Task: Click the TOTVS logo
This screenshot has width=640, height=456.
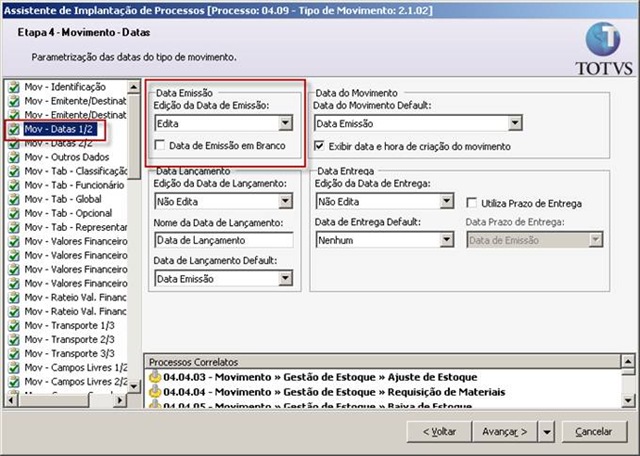Action: [x=603, y=49]
